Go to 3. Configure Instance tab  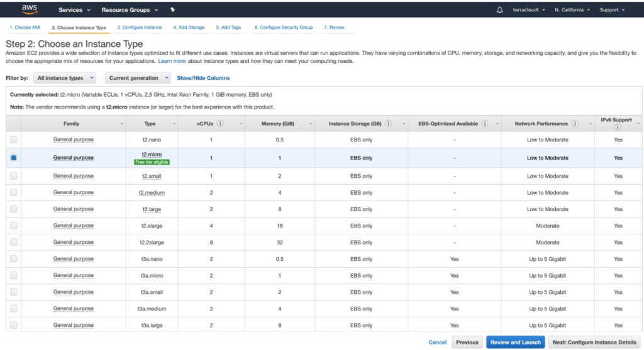(139, 28)
